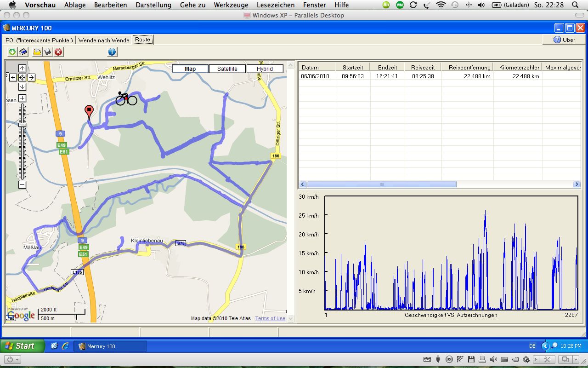Click the floppy disk save icon
The image size is (588, 368).
pyautogui.click(x=48, y=52)
